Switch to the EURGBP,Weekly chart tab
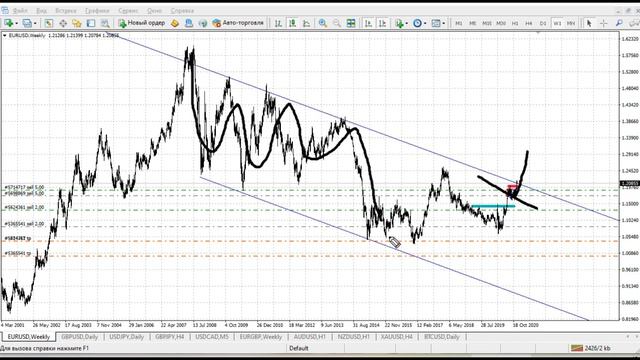This screenshot has width=640, height=360. [x=261, y=337]
